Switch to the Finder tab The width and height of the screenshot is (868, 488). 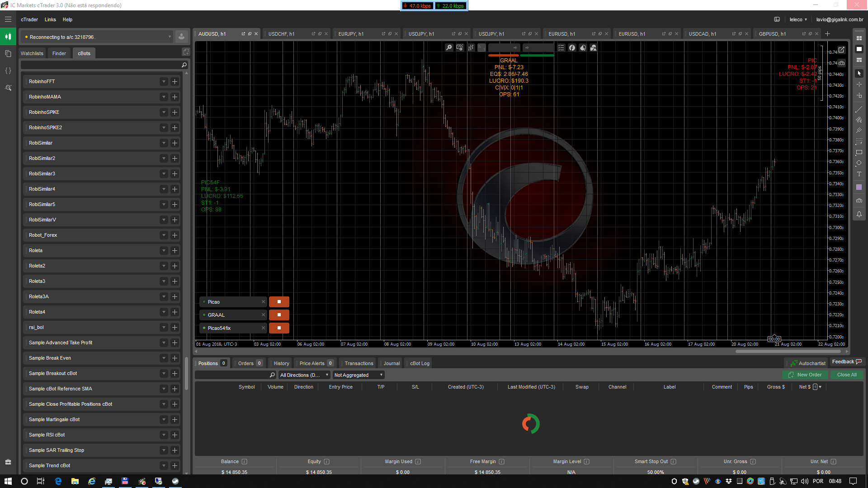point(59,53)
